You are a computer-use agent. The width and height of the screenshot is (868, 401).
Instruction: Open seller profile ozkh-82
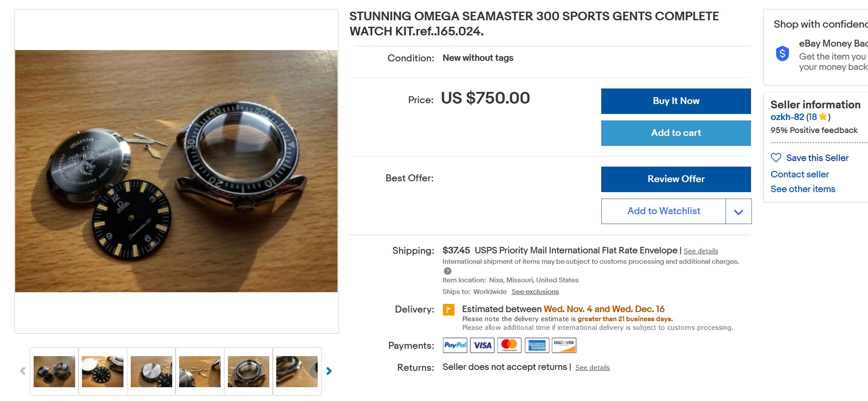[x=787, y=117]
